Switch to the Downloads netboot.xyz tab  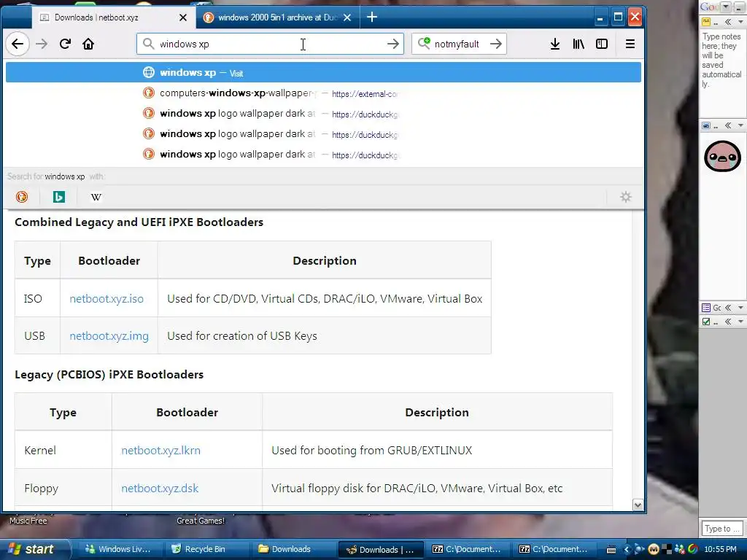[113, 17]
